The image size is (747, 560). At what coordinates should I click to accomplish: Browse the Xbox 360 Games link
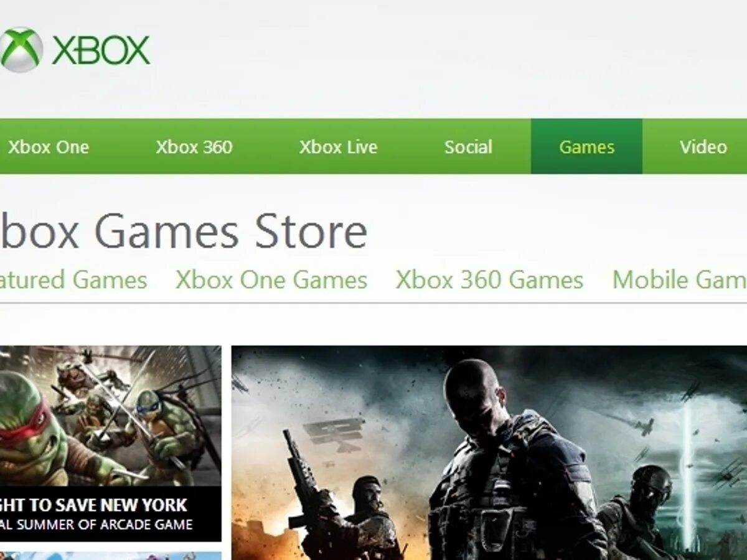point(489,280)
